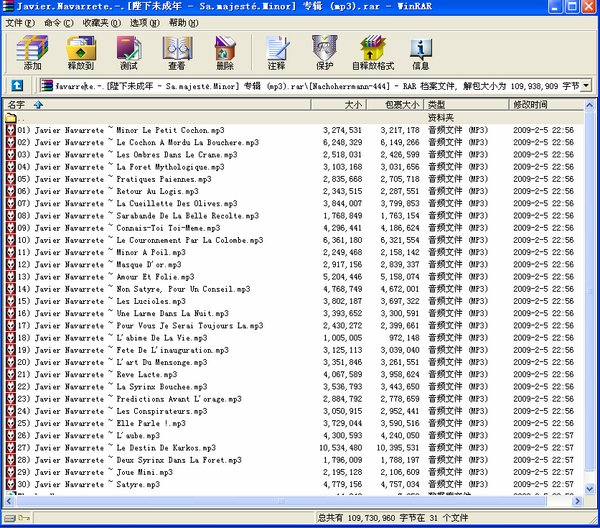Select file 'La Foret Mythologique.mp3'
Image resolution: width=600 pixels, height=528 pixels.
pos(121,167)
